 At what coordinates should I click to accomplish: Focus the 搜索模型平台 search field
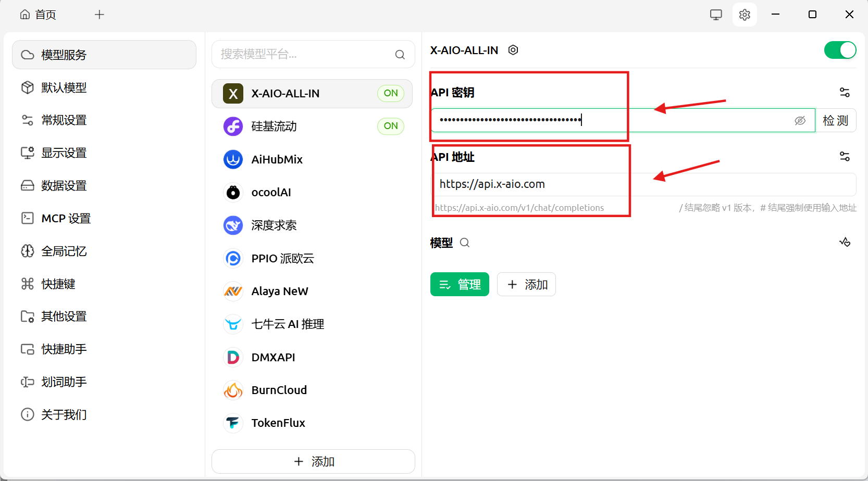point(313,54)
